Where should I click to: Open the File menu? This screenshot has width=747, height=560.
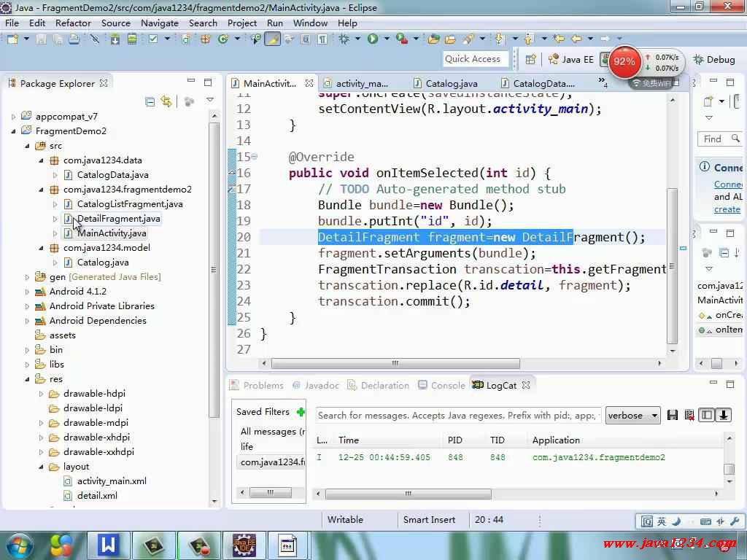coord(12,23)
